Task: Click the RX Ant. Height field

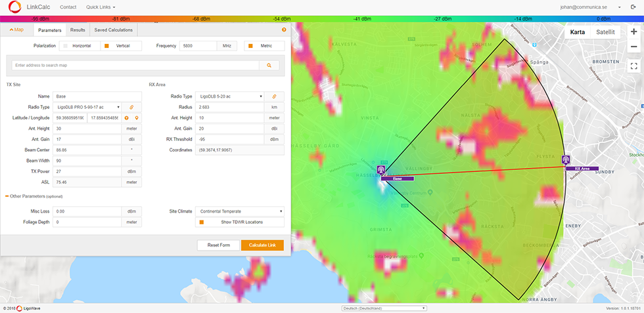Action: tap(229, 118)
